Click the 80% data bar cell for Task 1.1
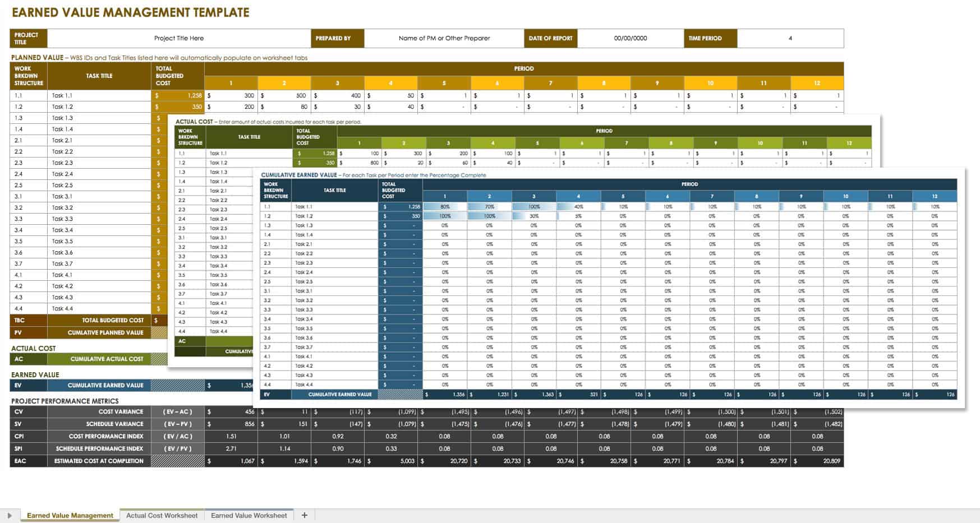This screenshot has height=523, width=980. click(445, 207)
